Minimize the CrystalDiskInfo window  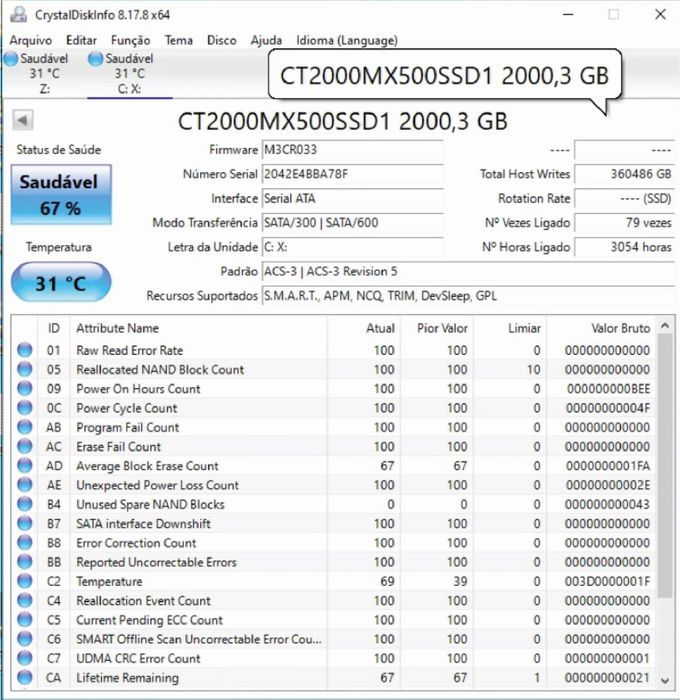pyautogui.click(x=568, y=15)
